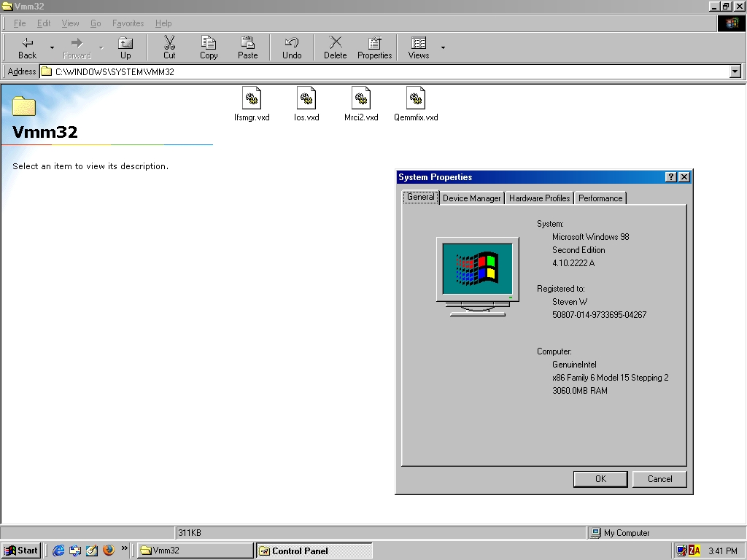747x560 pixels.
Task: Go Up one folder level
Action: pos(125,47)
